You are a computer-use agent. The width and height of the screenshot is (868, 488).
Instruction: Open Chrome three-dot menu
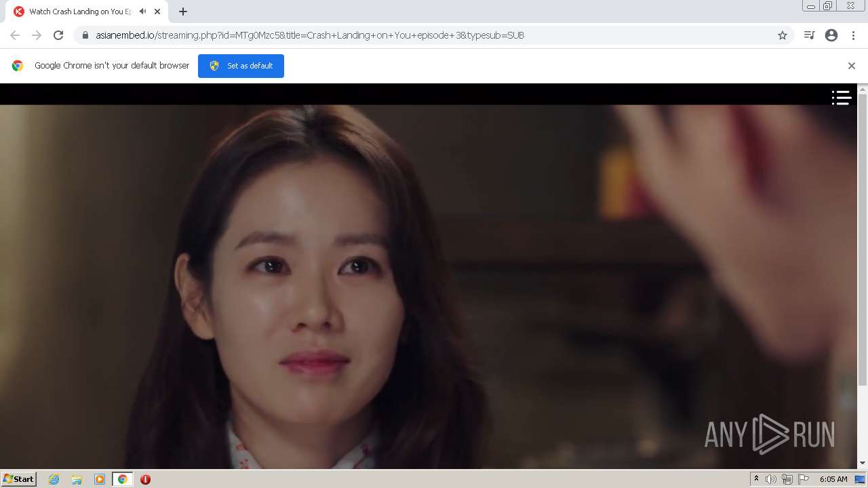853,35
